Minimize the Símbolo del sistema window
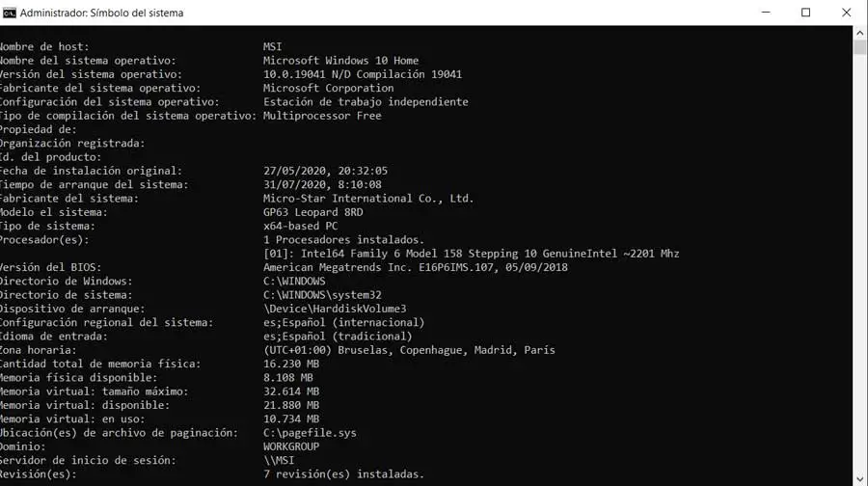Screen dimensions: 868x486 pos(760,13)
